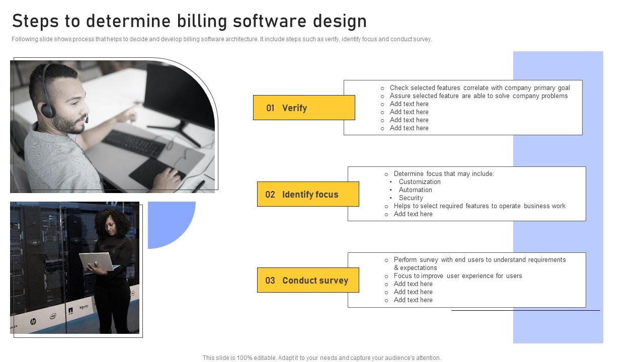Click the yellow "01 Verify" label
The image size is (644, 362).
tap(303, 108)
